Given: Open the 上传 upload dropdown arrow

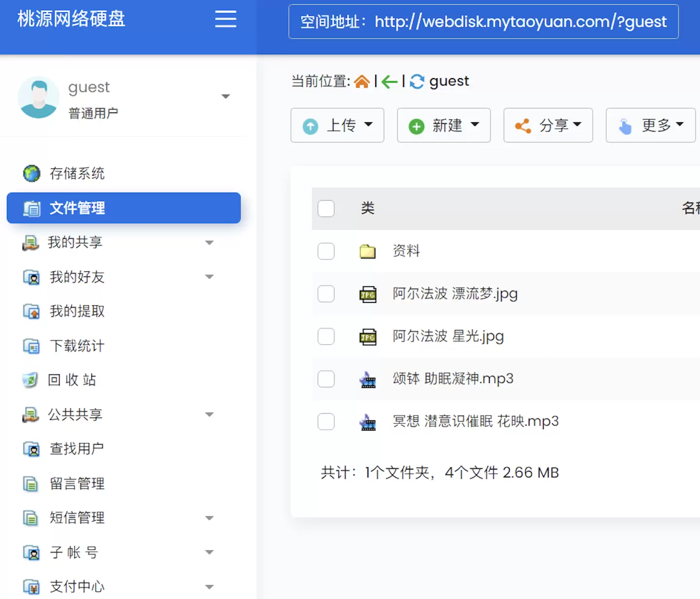Looking at the screenshot, I should click(368, 125).
